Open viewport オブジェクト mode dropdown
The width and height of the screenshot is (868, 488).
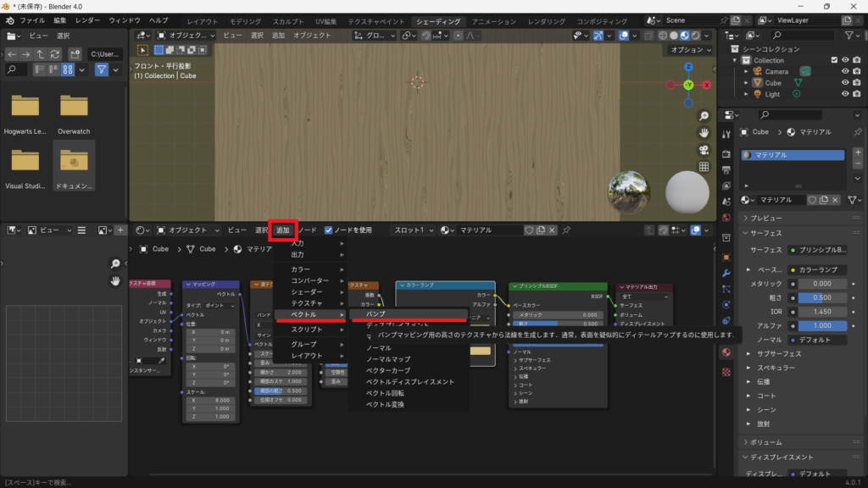[186, 36]
